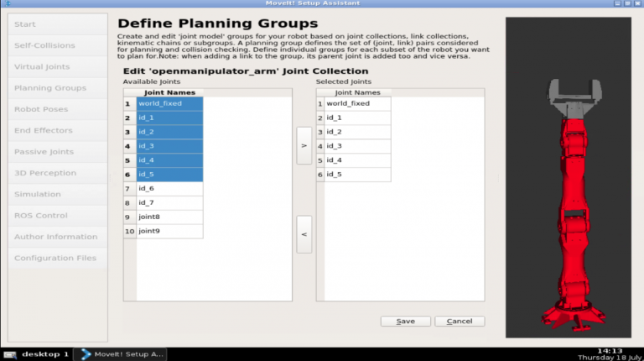Viewport: 644px width, 361px height.
Task: Select world_fixed in Available Joints
Action: point(169,103)
